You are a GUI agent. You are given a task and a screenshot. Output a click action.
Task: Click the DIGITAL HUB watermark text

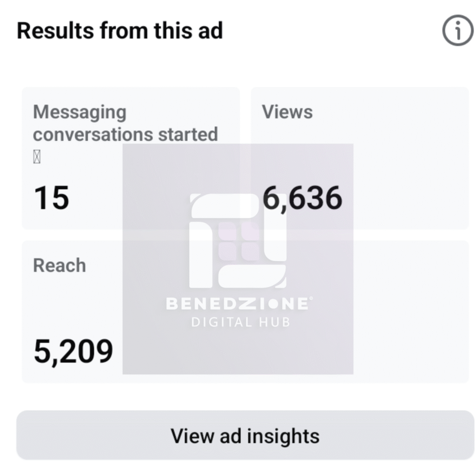click(x=240, y=322)
